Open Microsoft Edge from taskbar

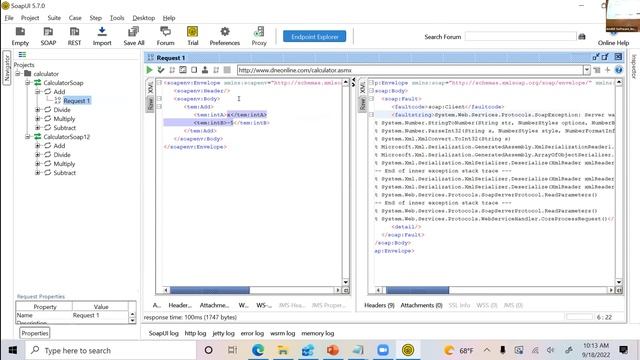258,350
